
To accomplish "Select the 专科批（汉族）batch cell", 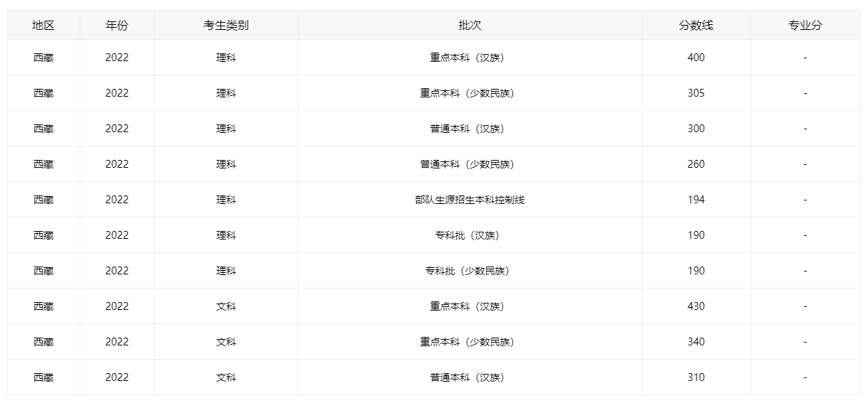I will click(x=470, y=235).
